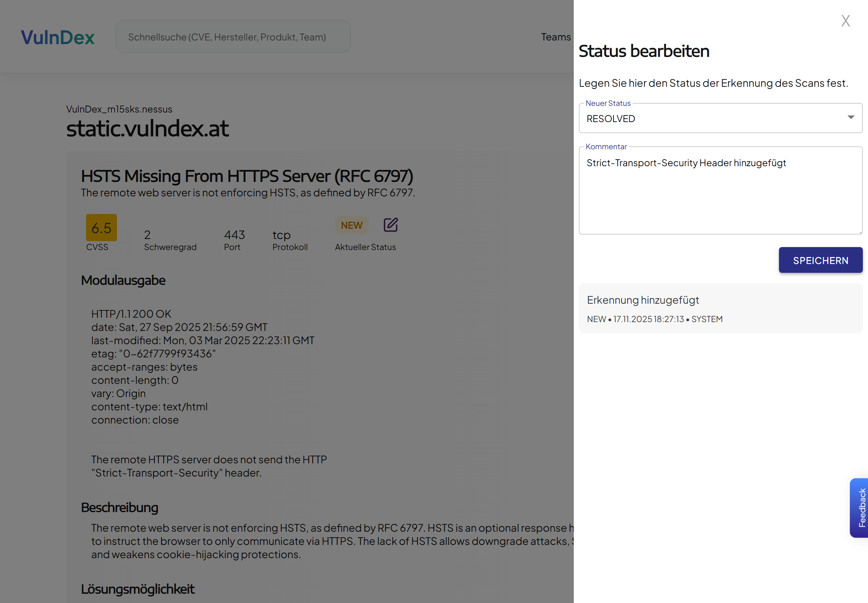Screen dimensions: 868x603
Task: Select the Modulausgabe section heading
Action: click(123, 280)
